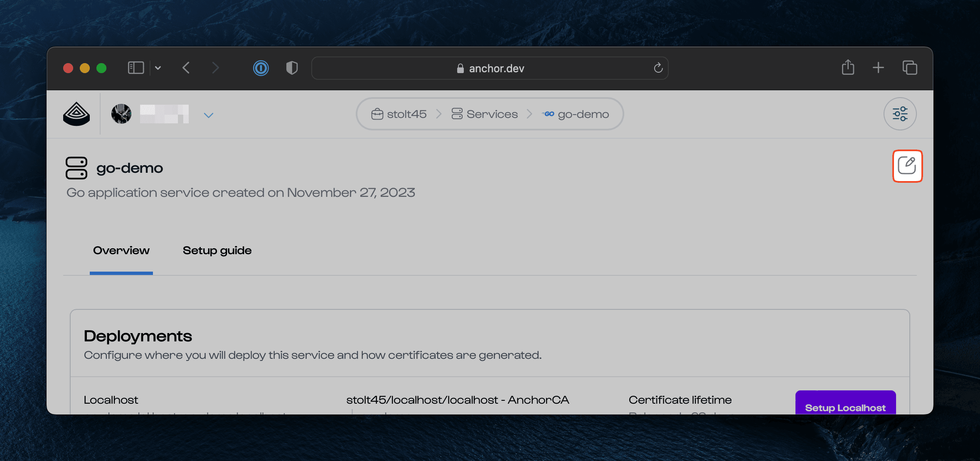Go to stolt45 breadcrumb link
980x461 pixels.
coord(399,114)
